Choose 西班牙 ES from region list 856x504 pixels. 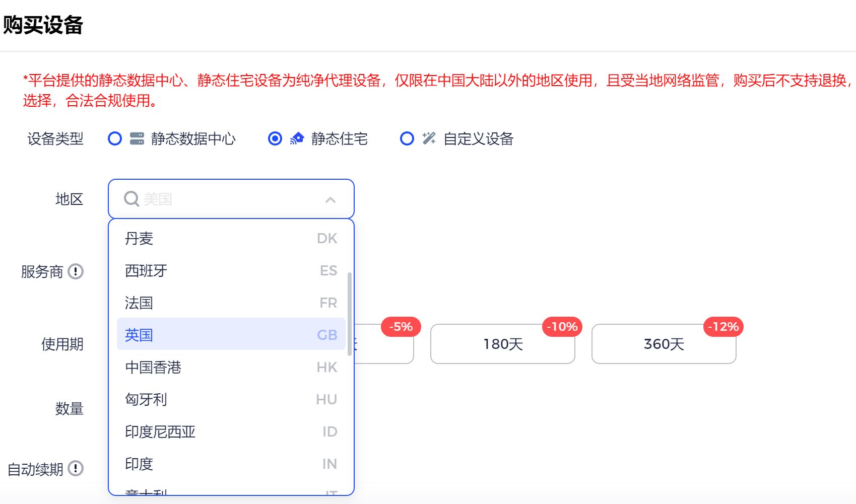[231, 270]
